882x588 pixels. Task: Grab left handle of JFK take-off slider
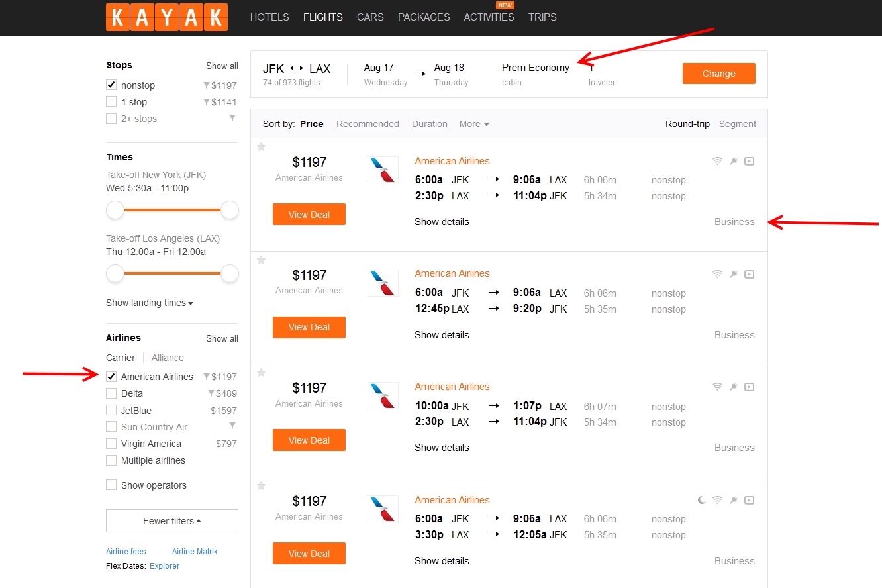[115, 210]
